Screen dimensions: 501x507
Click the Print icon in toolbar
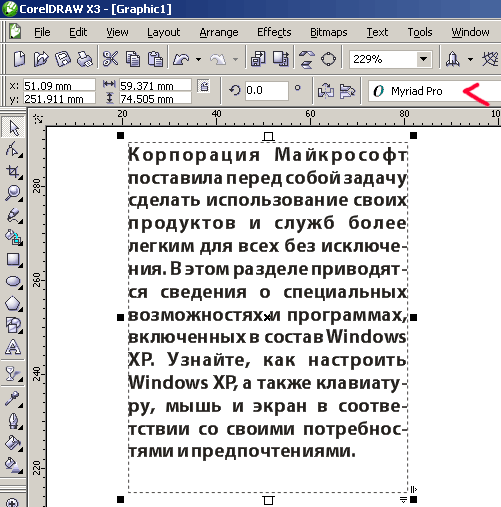point(85,59)
